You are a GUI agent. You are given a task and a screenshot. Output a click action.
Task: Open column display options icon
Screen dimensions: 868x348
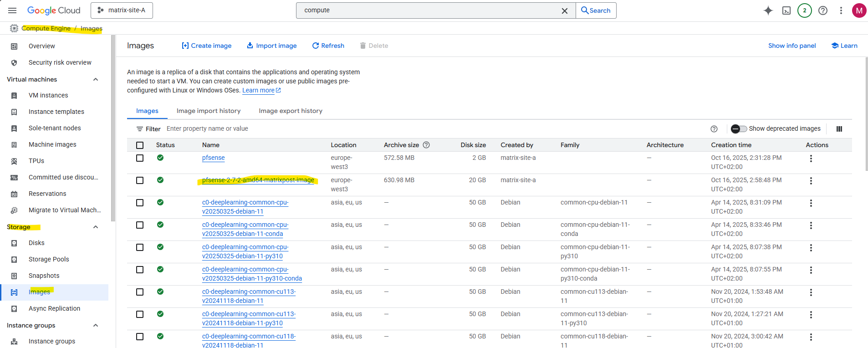coord(839,129)
